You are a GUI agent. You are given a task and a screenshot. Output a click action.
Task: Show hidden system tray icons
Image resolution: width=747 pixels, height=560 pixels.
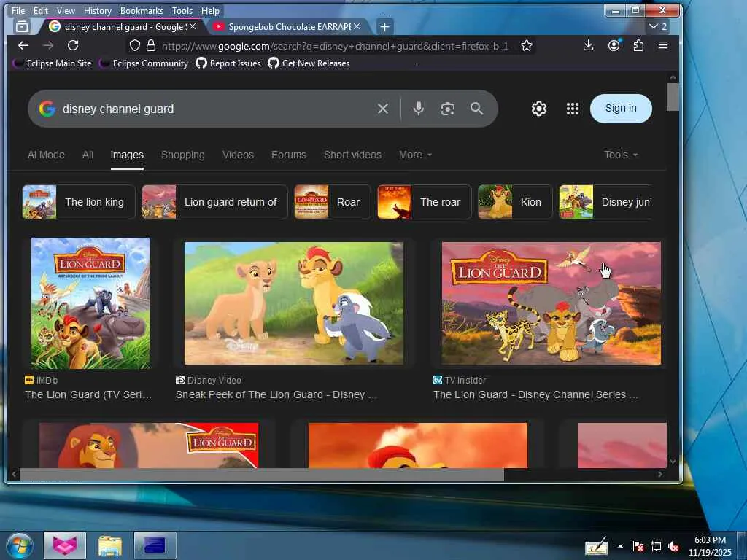point(620,546)
